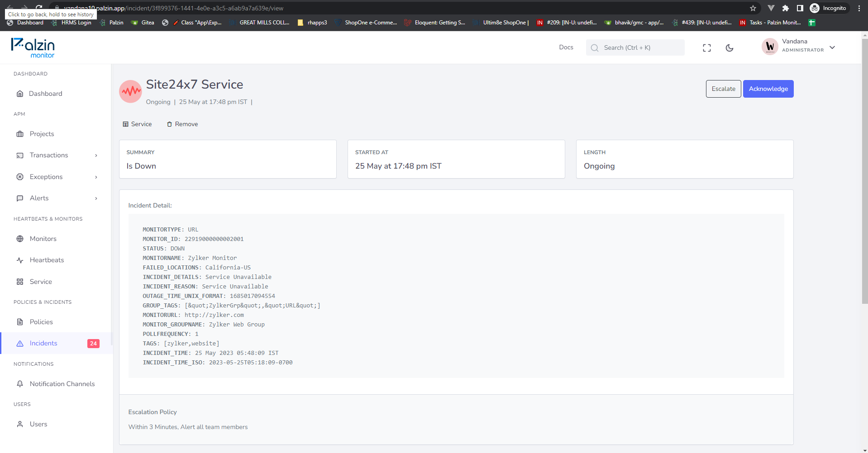The image size is (868, 453).
Task: Acknowledge the Site24x7 incident
Action: tap(768, 89)
